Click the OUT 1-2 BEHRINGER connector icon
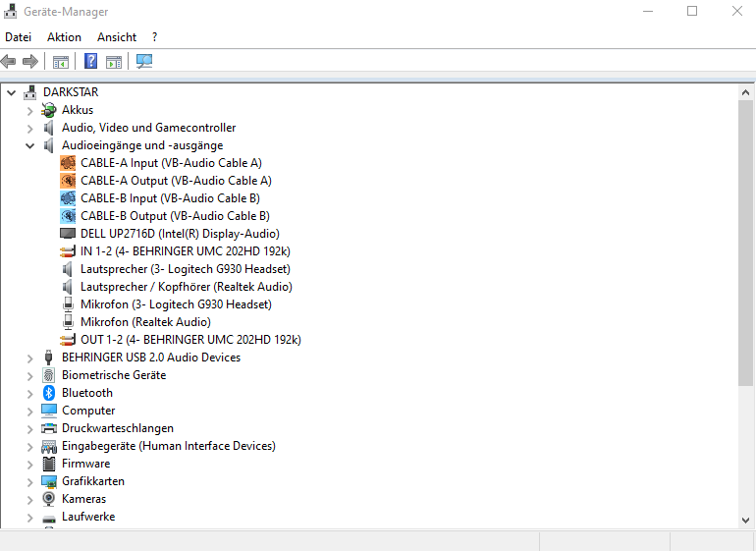Image resolution: width=756 pixels, height=551 pixels. point(68,340)
